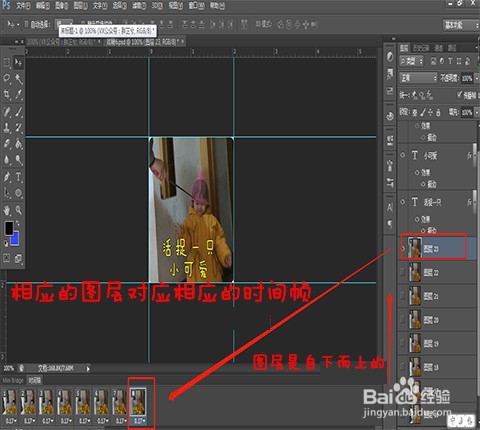Viewport: 480px width, 430px height.
Task: Open the fill percentage slider arrow
Action: click(x=476, y=112)
